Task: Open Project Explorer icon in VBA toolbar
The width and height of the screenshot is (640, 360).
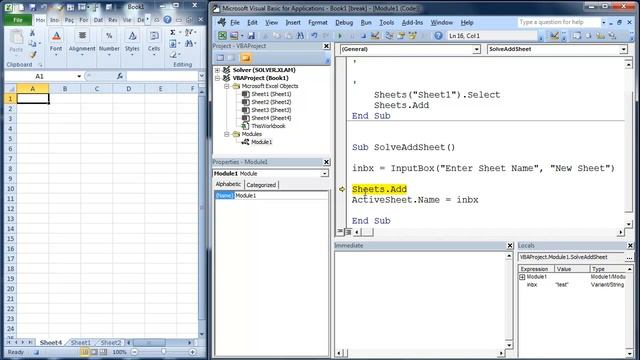Action: [x=389, y=36]
